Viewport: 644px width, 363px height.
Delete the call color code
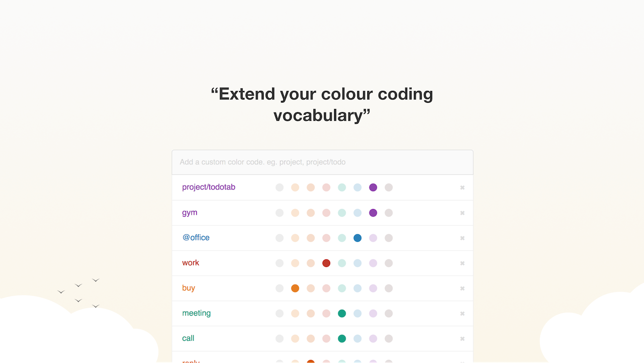pyautogui.click(x=462, y=338)
